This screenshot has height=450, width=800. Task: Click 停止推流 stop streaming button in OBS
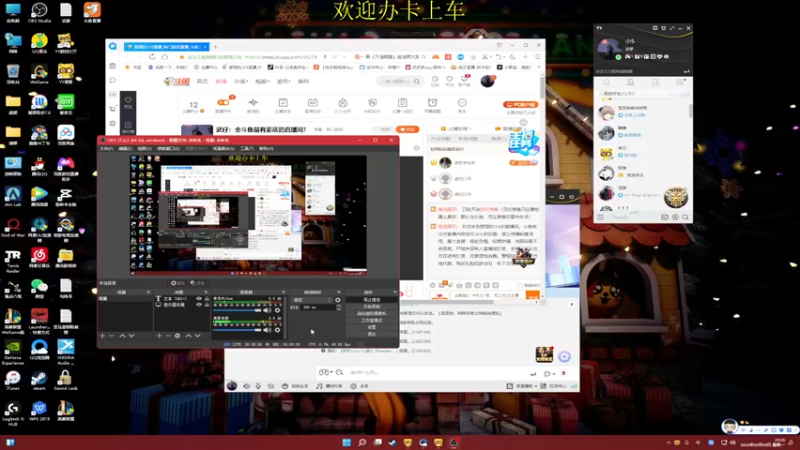pos(371,299)
